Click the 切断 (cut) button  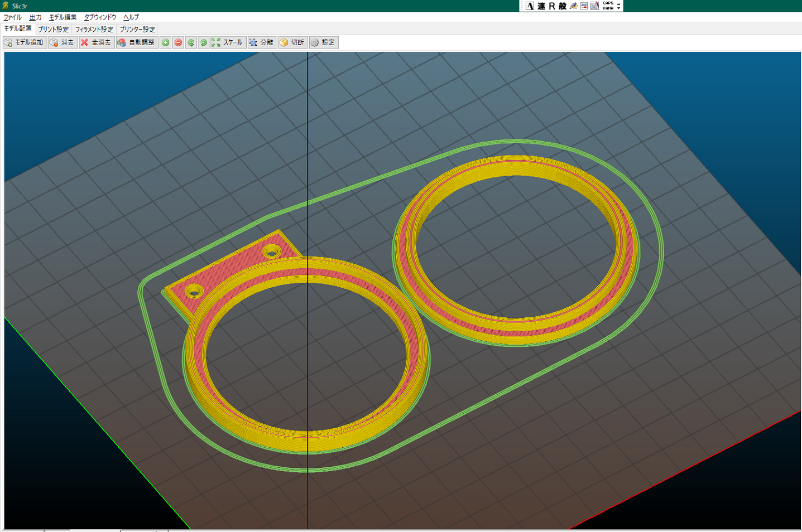pos(292,42)
